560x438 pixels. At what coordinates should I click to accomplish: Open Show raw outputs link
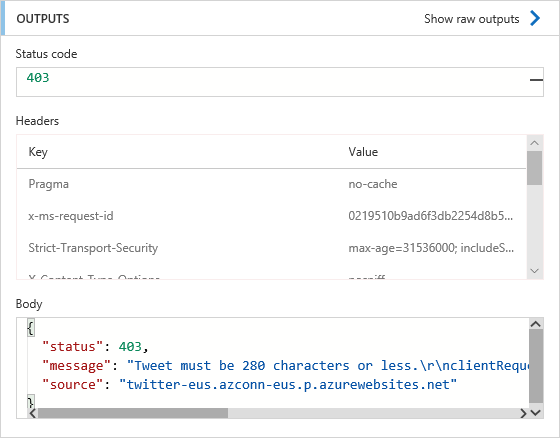click(x=471, y=19)
